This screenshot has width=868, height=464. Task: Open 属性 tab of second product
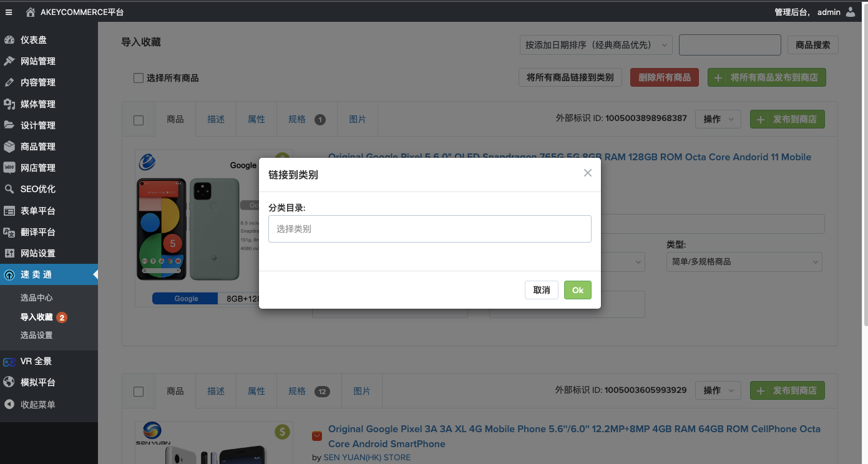pos(256,391)
